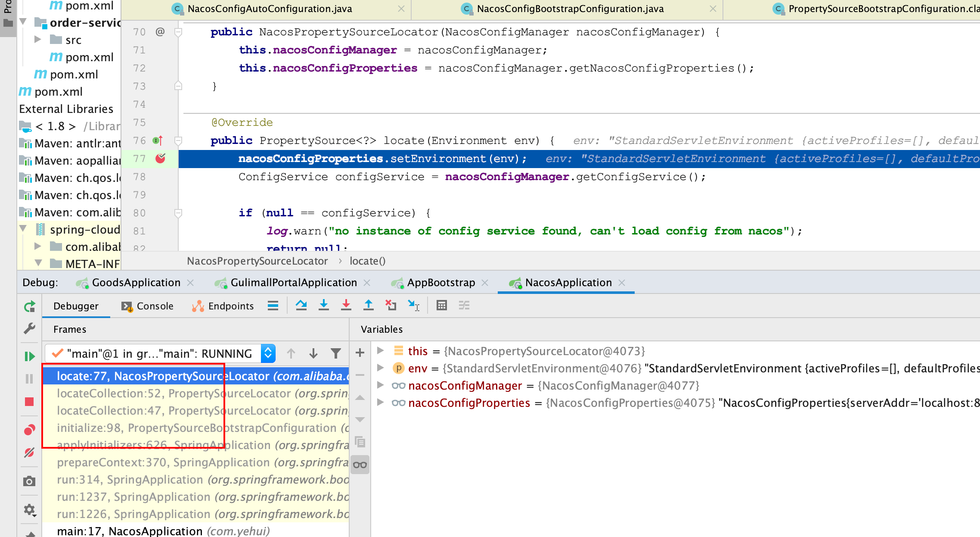Click trace current stream chain icon
This screenshot has width=980, height=537.
coord(464,306)
